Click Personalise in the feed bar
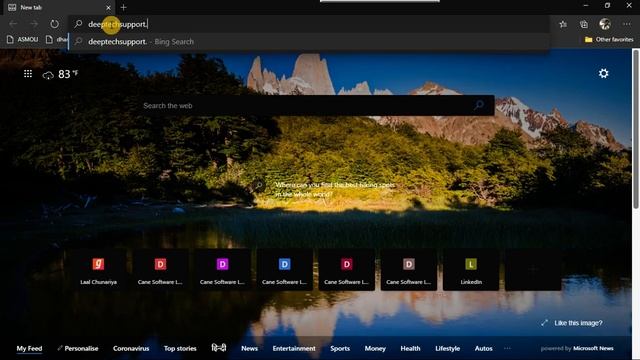The image size is (640, 360). (x=78, y=348)
